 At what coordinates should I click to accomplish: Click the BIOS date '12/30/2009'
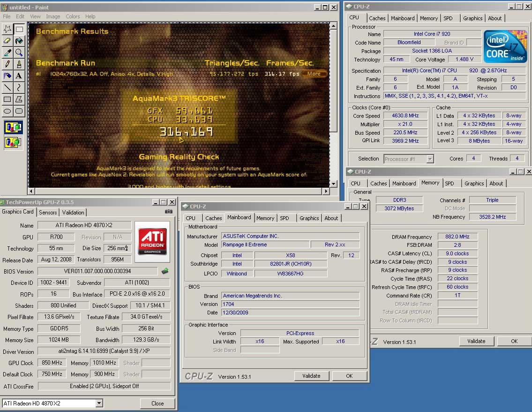click(291, 313)
